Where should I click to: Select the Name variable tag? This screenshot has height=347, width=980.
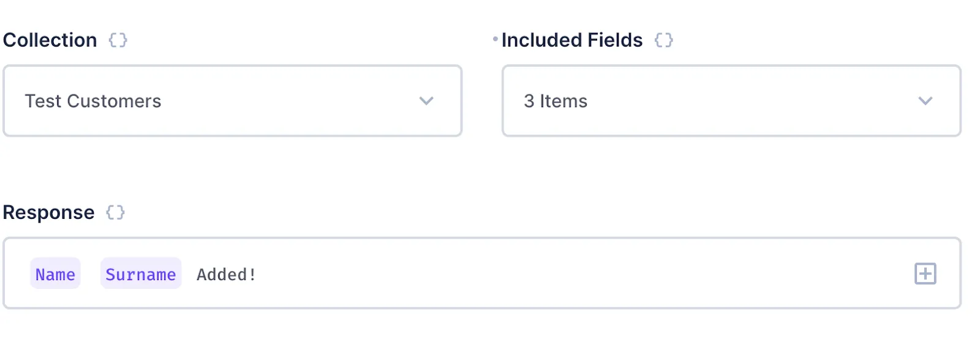[55, 274]
